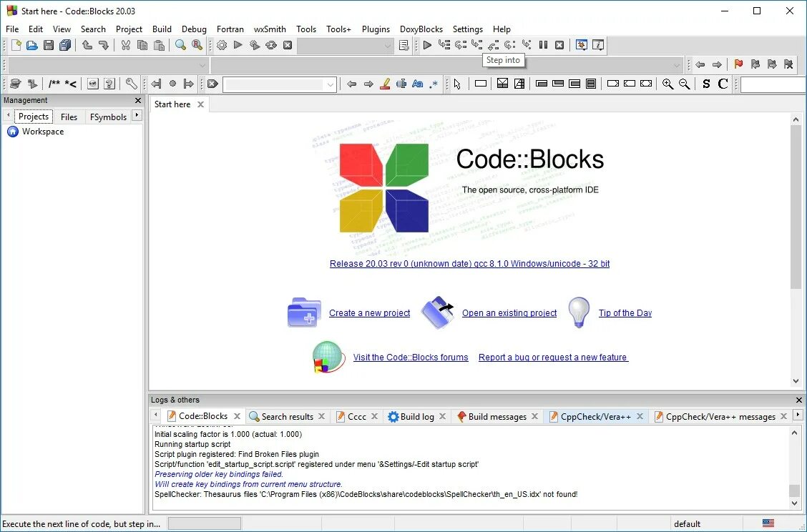
Task: Click the Step out debugger icon
Action: [x=494, y=45]
